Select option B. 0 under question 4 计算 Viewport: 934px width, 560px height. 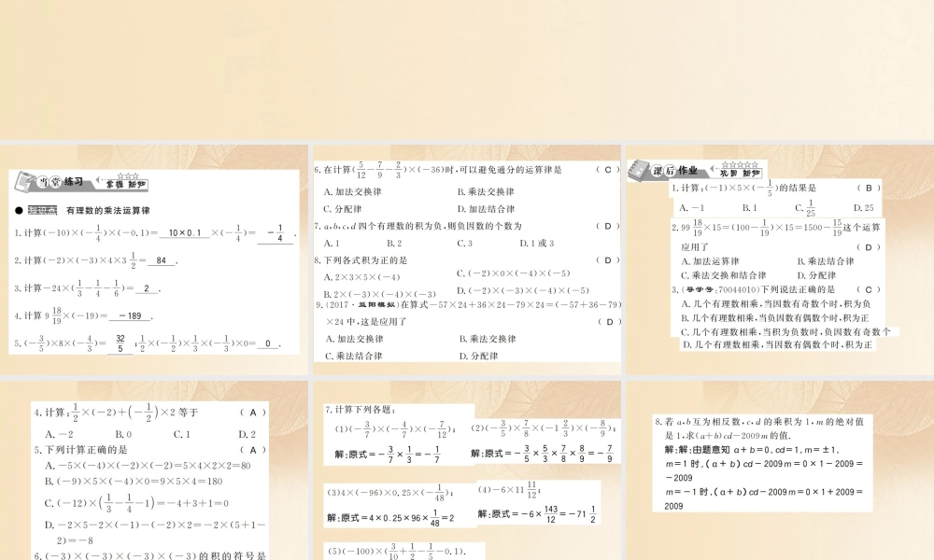click(123, 434)
